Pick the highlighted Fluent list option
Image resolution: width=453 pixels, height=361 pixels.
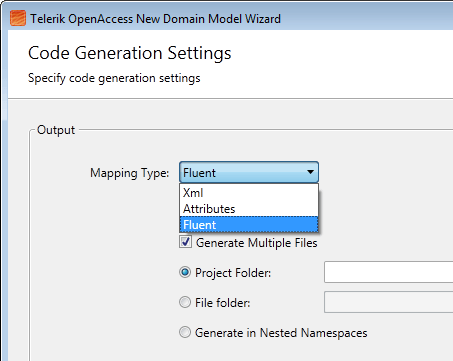(x=249, y=225)
